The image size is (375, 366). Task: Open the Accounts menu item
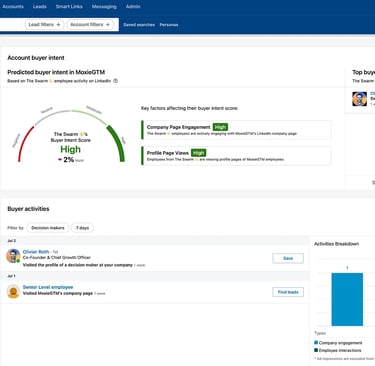pyautogui.click(x=13, y=6)
